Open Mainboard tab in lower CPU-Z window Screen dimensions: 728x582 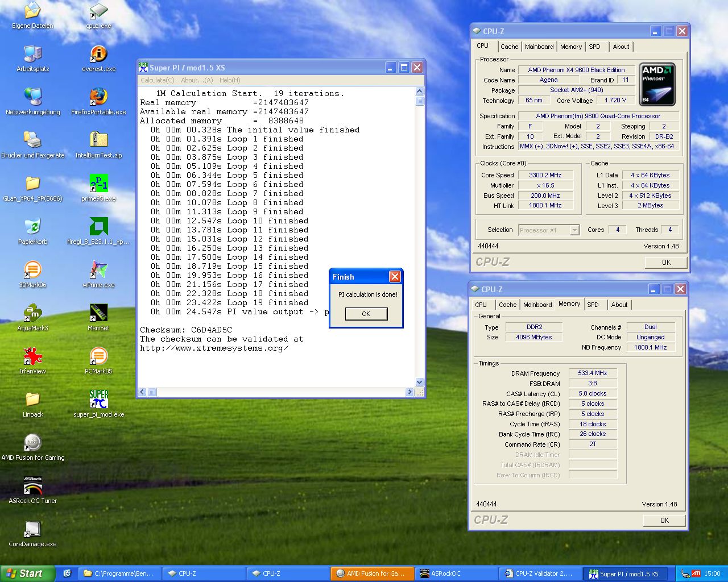(x=537, y=305)
